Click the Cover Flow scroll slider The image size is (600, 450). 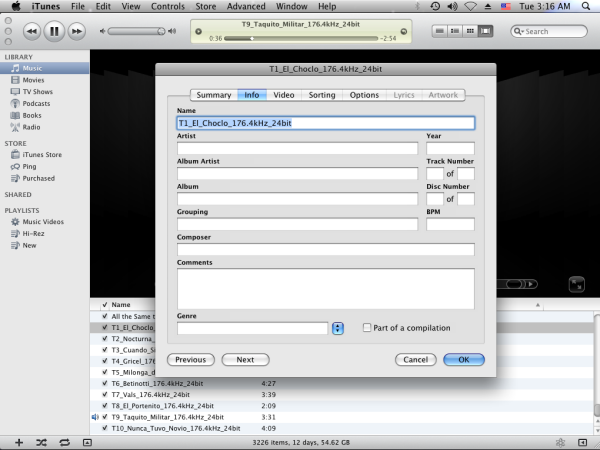click(514, 284)
